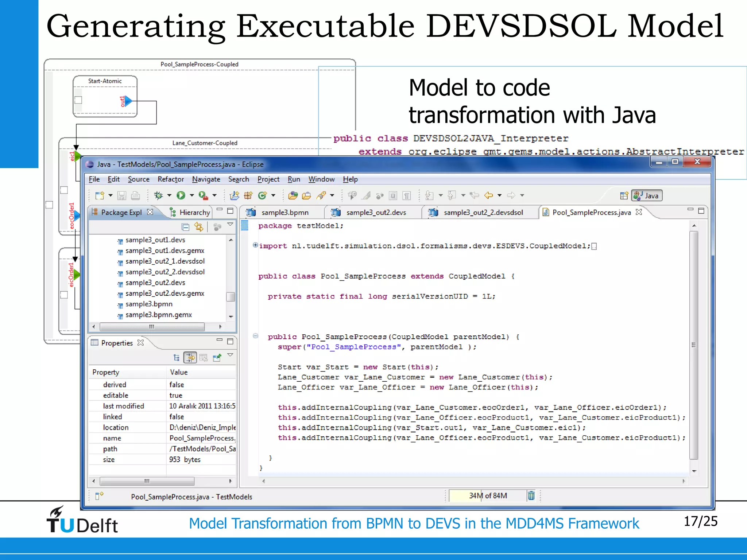
Task: Click the Restore Defaults icon in Properties
Action: click(x=204, y=358)
